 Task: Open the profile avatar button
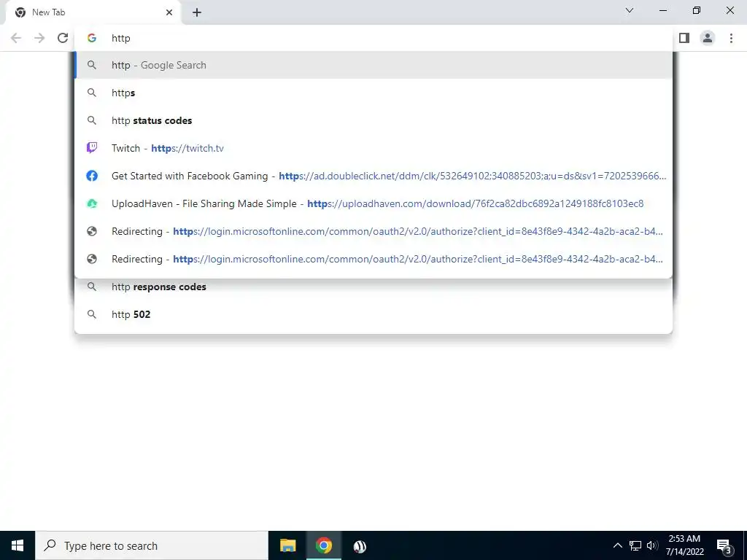click(x=708, y=38)
